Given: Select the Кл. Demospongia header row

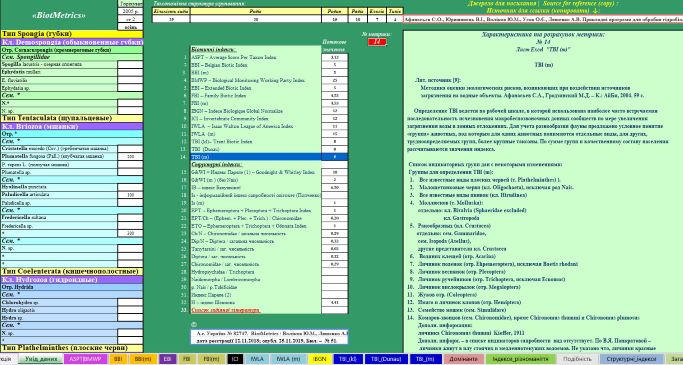Looking at the screenshot, I should (71, 42).
